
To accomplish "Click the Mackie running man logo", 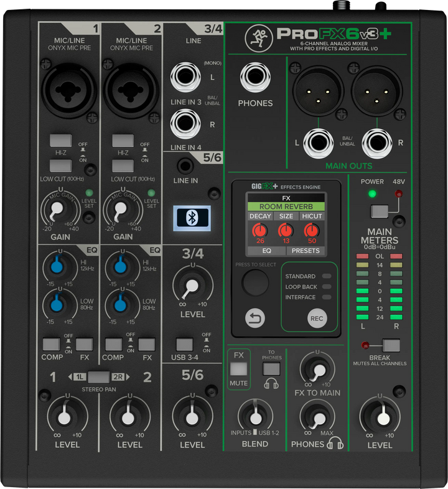I will [258, 38].
